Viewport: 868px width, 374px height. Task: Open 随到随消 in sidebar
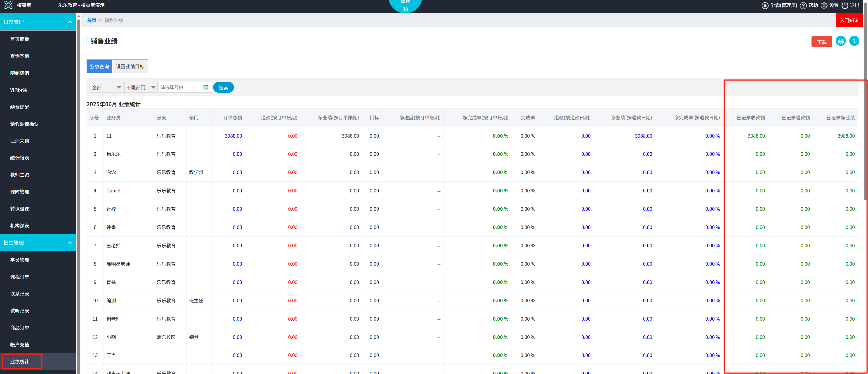[19, 73]
